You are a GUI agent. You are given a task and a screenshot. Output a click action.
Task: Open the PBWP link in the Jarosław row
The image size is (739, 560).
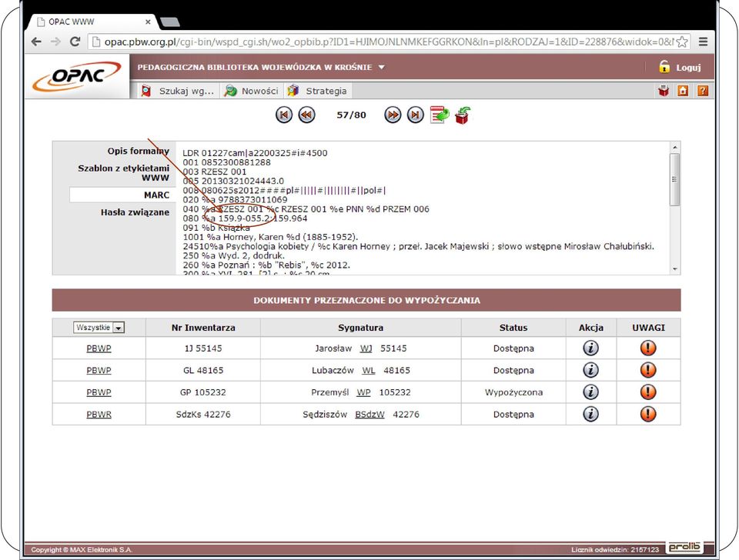click(99, 348)
